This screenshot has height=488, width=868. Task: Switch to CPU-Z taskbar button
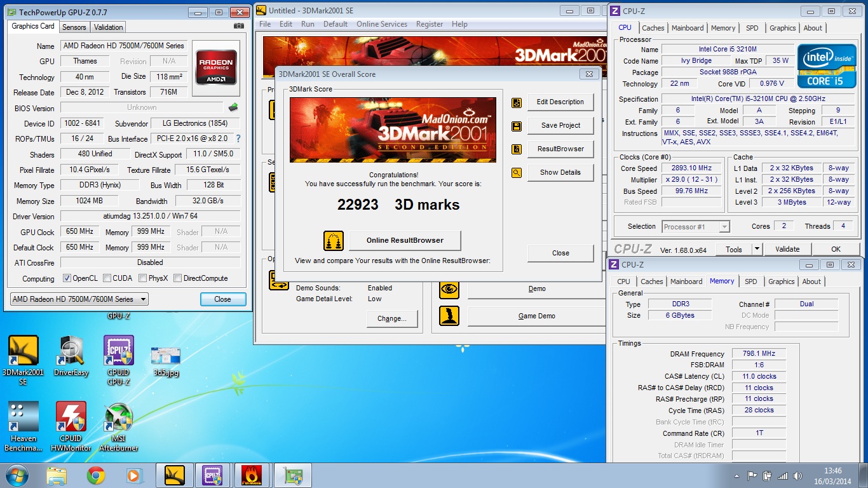pyautogui.click(x=212, y=475)
